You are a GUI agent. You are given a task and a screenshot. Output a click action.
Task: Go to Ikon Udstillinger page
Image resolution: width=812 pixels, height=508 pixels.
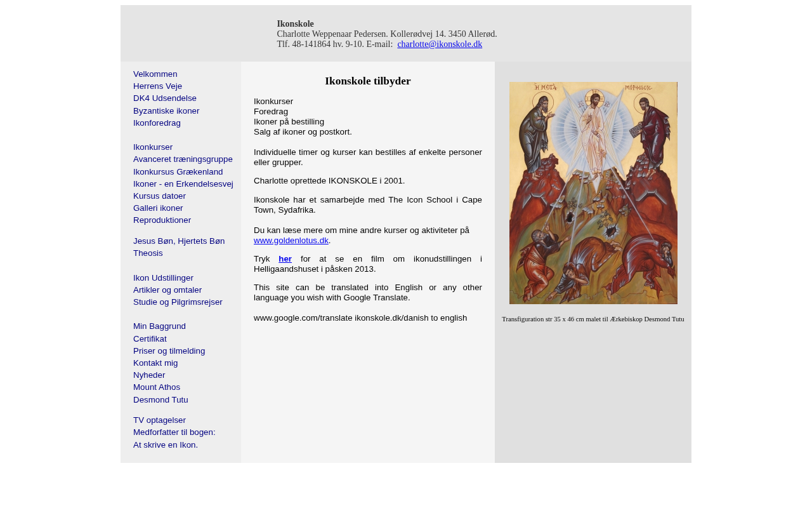click(x=163, y=278)
